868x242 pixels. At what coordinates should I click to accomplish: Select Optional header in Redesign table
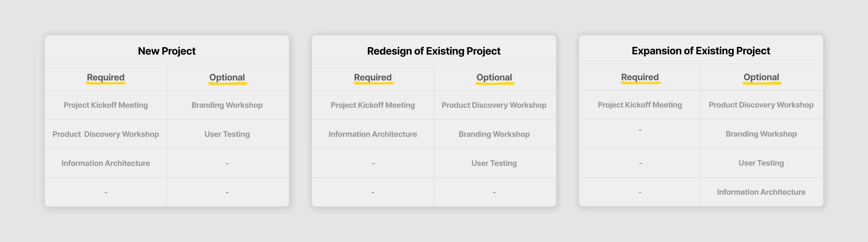click(494, 77)
